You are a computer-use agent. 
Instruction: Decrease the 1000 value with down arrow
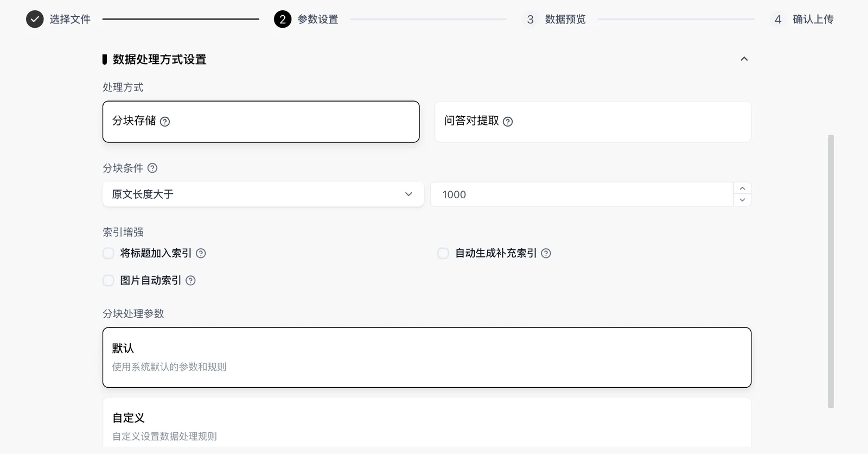742,200
